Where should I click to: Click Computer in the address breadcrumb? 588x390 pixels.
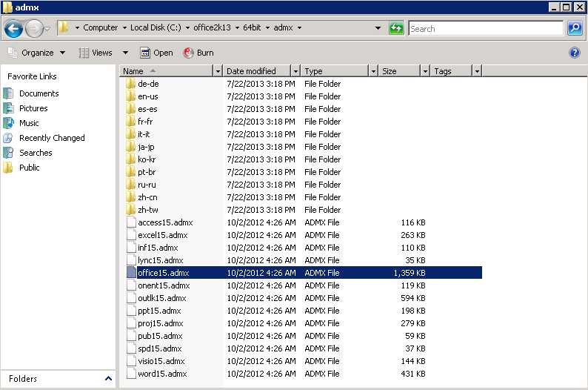(x=100, y=27)
